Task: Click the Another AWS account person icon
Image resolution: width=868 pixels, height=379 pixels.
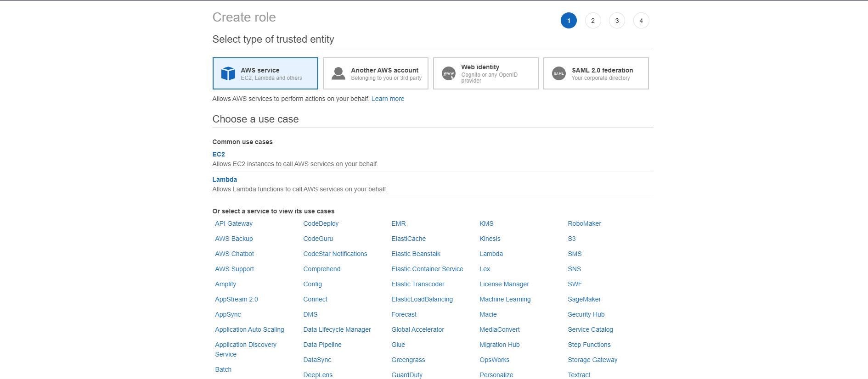Action: (x=338, y=73)
